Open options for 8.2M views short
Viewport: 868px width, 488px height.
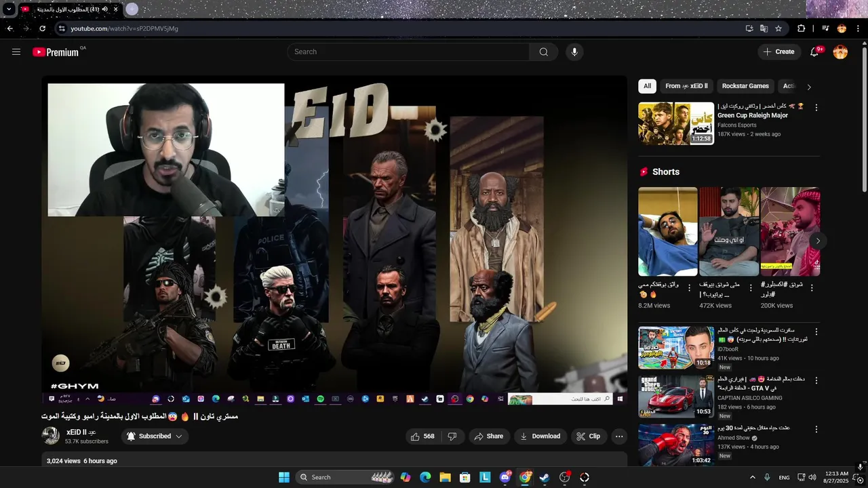click(690, 287)
